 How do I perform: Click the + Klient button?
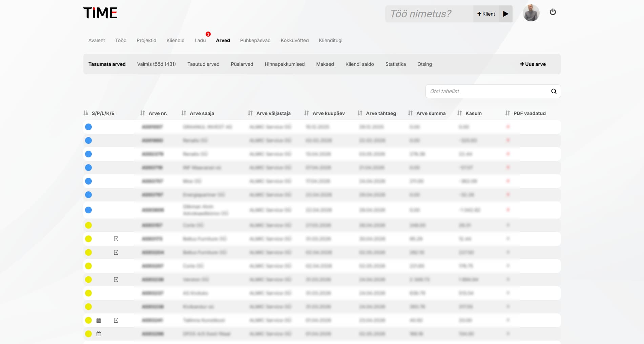click(486, 14)
